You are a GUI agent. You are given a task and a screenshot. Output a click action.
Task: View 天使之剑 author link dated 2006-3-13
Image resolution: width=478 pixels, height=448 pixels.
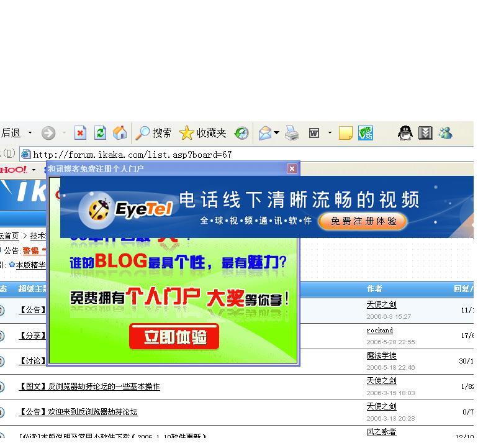381,406
